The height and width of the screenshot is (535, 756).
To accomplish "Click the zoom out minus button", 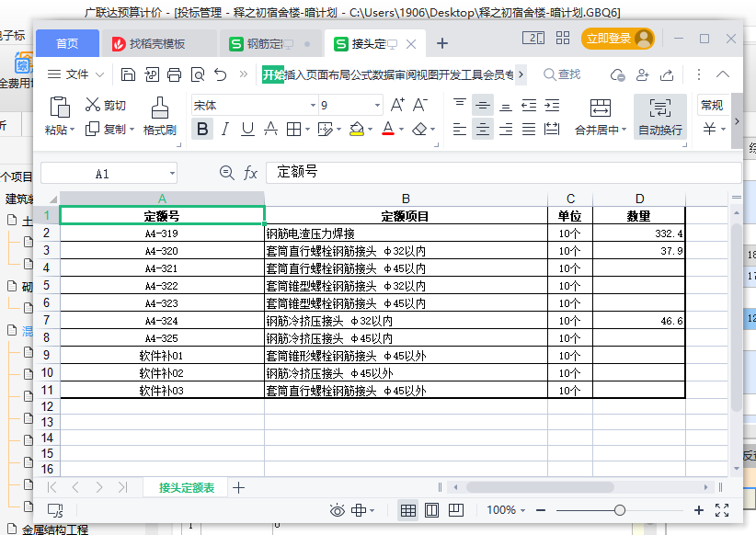I will click(x=541, y=510).
